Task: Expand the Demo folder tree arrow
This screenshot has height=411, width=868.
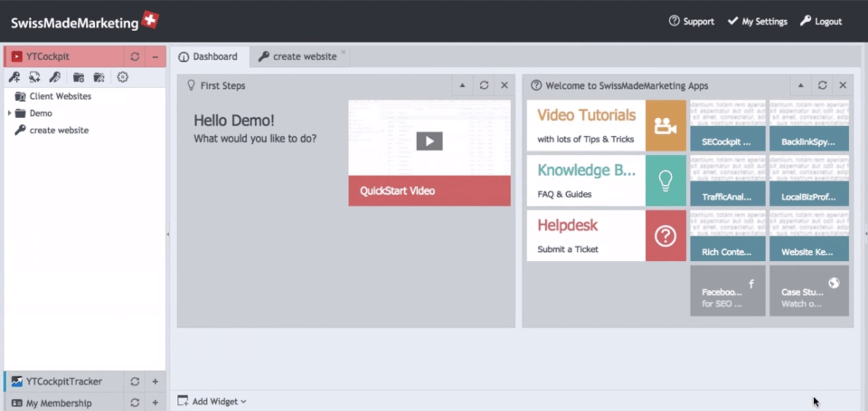Action: (x=9, y=113)
